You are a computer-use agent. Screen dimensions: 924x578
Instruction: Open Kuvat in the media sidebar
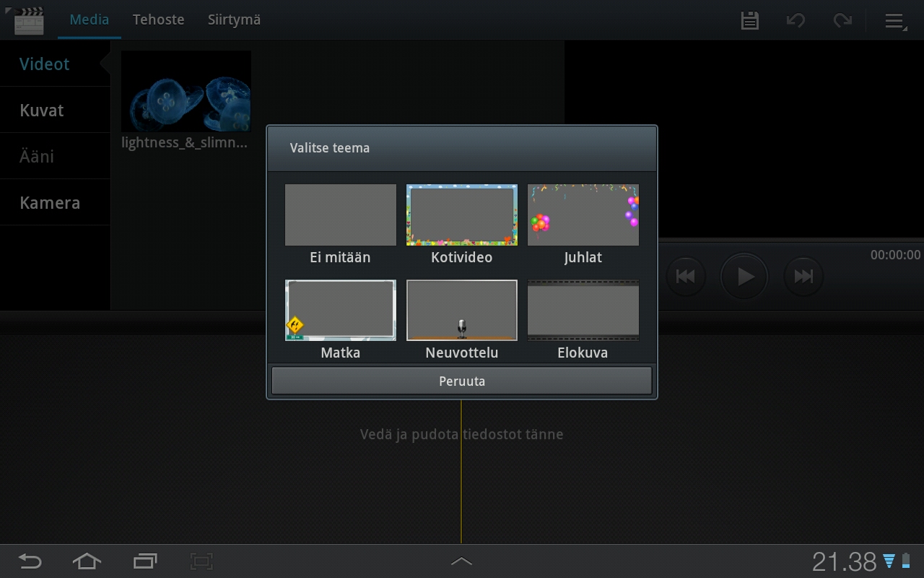(x=42, y=111)
